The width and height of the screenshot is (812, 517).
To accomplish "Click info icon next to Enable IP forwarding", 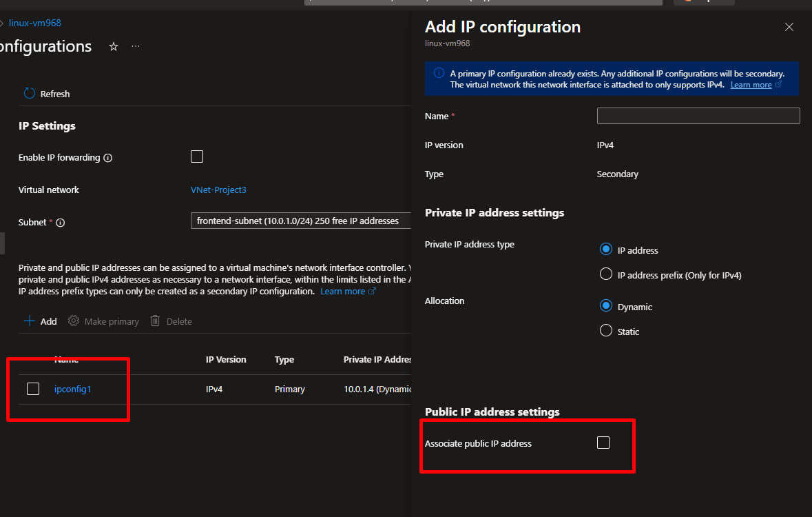I will pos(107,158).
